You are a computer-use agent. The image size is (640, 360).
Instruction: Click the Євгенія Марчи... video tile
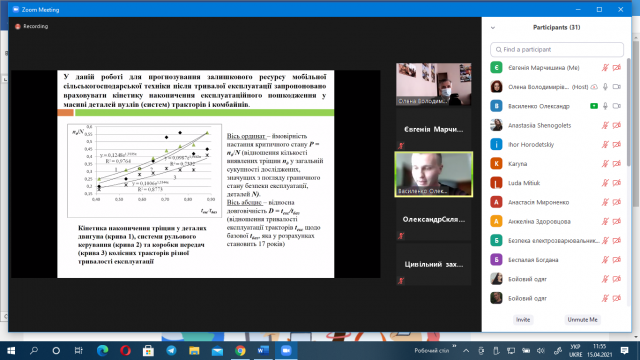coord(433,129)
